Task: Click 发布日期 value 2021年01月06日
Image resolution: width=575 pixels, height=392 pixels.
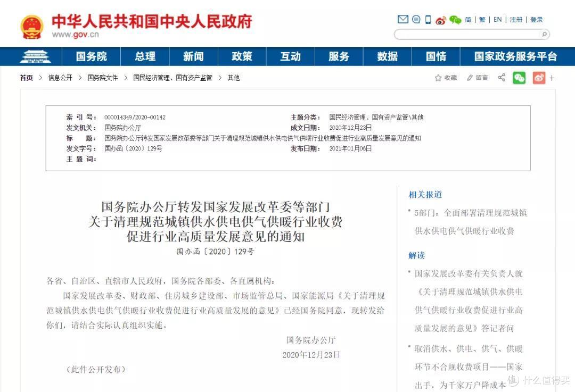Action: click(350, 148)
